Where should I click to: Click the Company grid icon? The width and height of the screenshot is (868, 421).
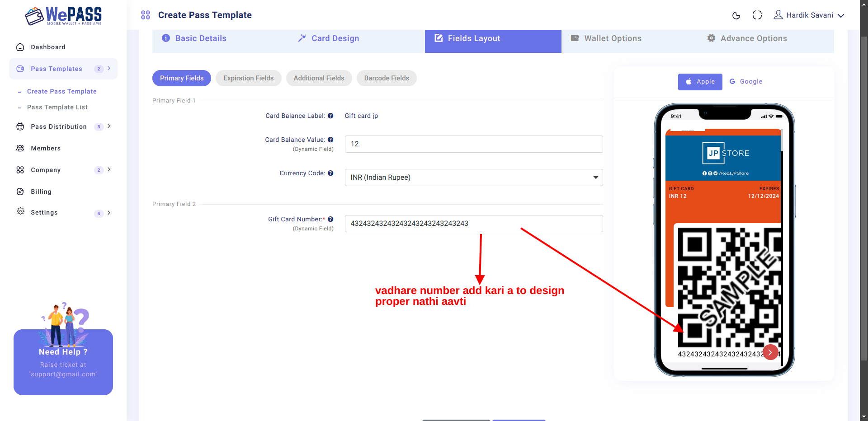click(20, 170)
